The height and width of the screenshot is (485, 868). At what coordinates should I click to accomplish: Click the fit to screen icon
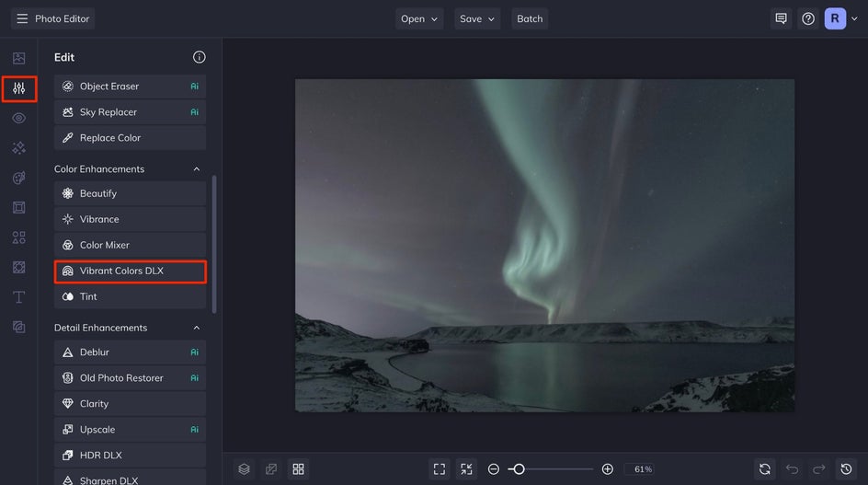click(x=440, y=469)
